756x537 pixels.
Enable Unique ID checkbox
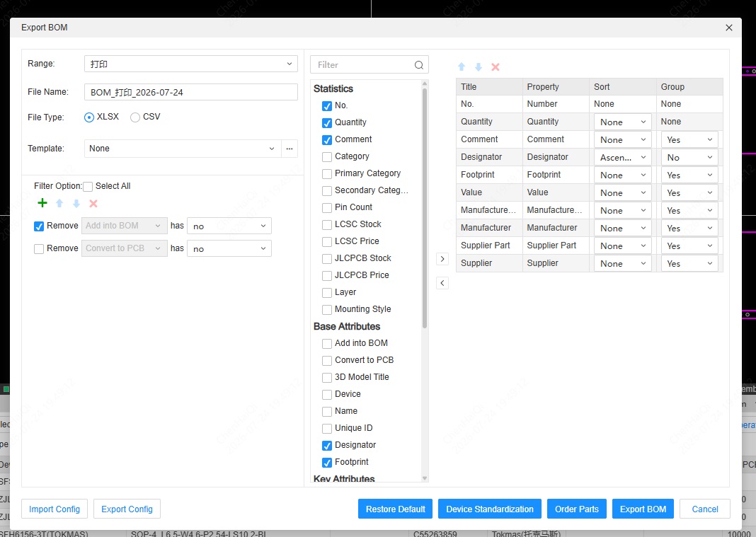(327, 429)
